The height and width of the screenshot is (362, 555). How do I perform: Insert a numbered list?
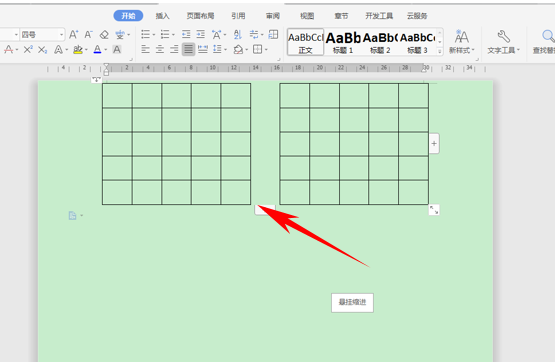click(x=165, y=34)
